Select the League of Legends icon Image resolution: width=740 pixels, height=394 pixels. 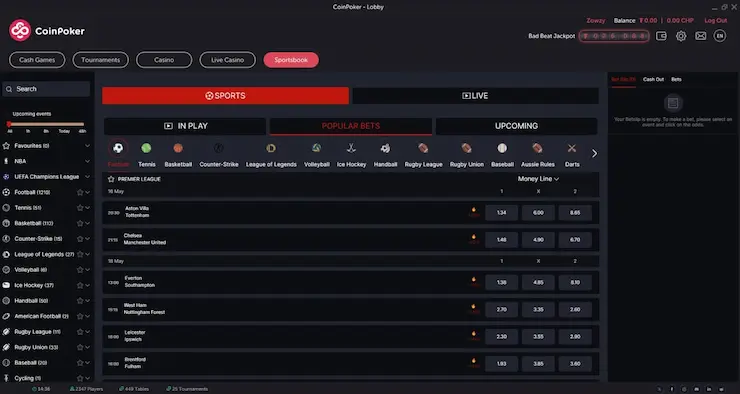[271, 148]
